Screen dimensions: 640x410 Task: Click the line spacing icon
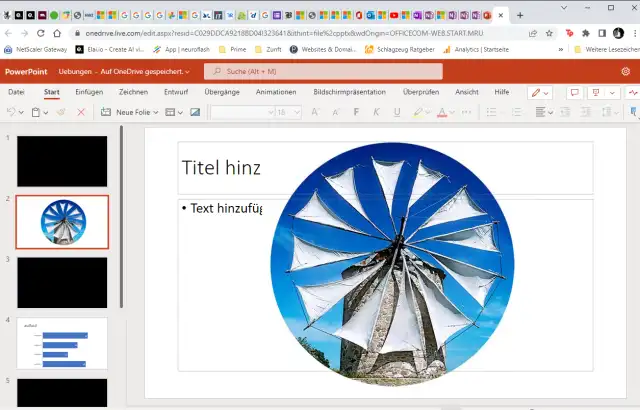[607, 112]
